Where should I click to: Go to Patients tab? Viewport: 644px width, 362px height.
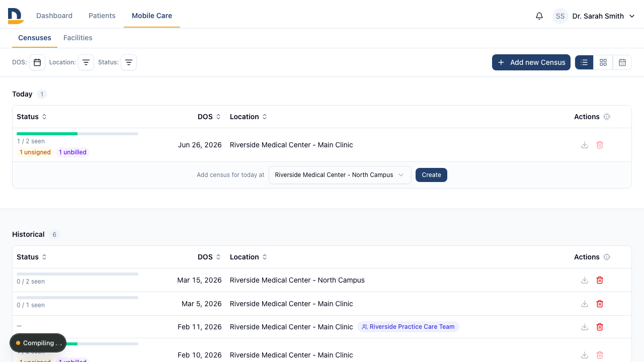(102, 16)
